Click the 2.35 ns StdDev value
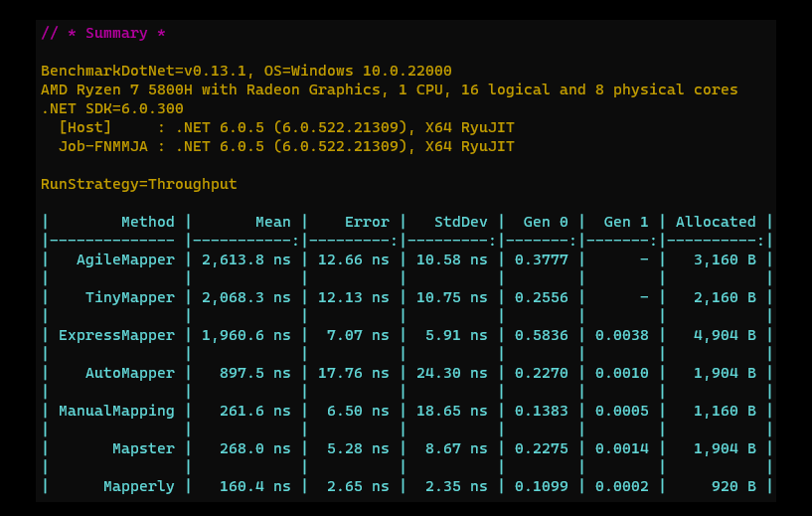The width and height of the screenshot is (812, 516). pos(456,486)
